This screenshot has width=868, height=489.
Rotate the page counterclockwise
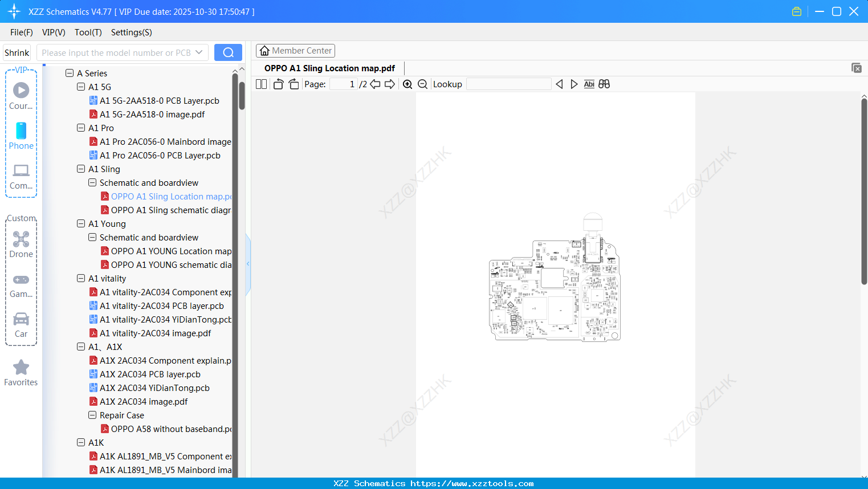click(x=278, y=84)
